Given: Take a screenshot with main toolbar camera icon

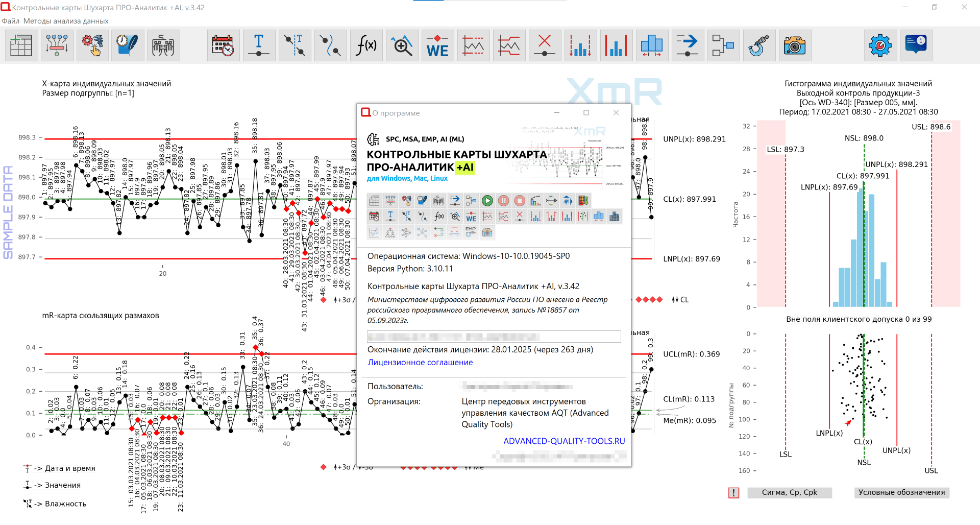Looking at the screenshot, I should click(x=795, y=45).
